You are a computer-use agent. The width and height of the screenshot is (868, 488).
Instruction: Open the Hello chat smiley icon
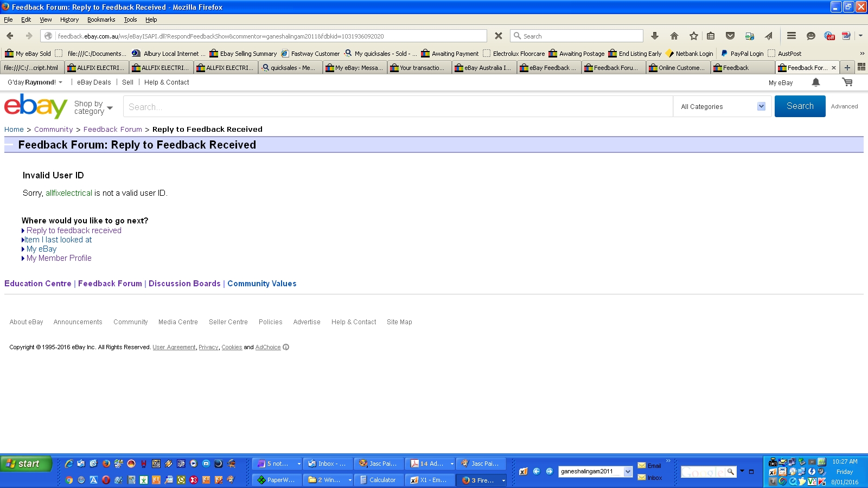pyautogui.click(x=810, y=36)
